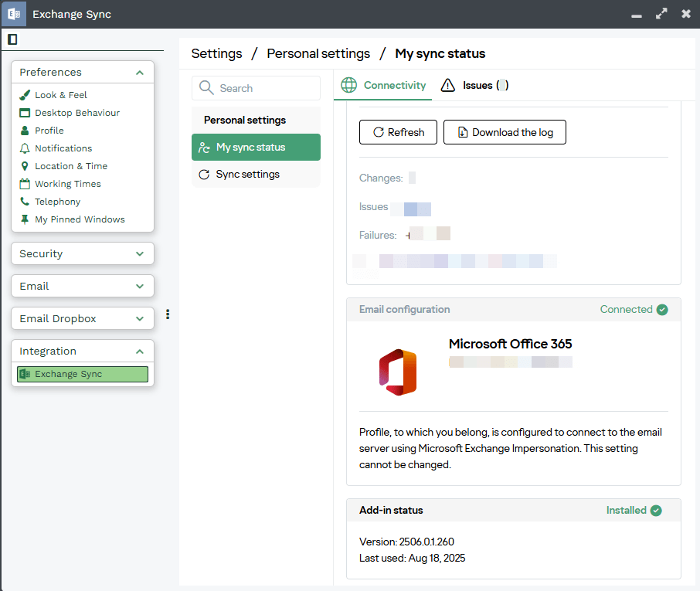This screenshot has height=591, width=700.
Task: Click the Personal settings heading
Action: pyautogui.click(x=245, y=120)
